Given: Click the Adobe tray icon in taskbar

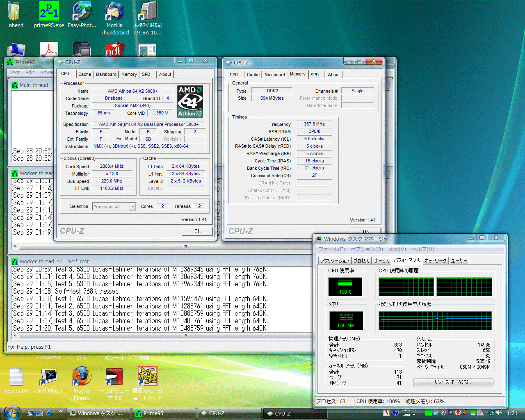Looking at the screenshot, I should (386, 413).
